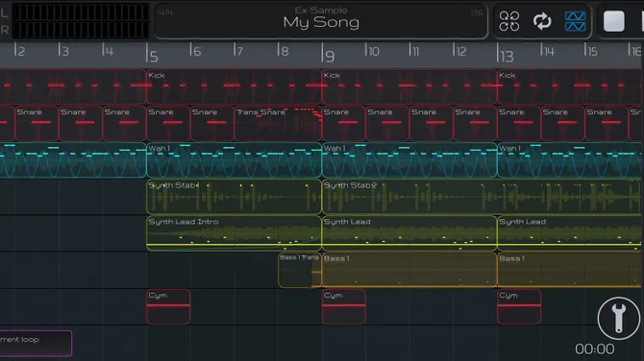The height and width of the screenshot is (361, 644).
Task: Select the Kick clip starting at bar 13
Action: click(x=570, y=86)
